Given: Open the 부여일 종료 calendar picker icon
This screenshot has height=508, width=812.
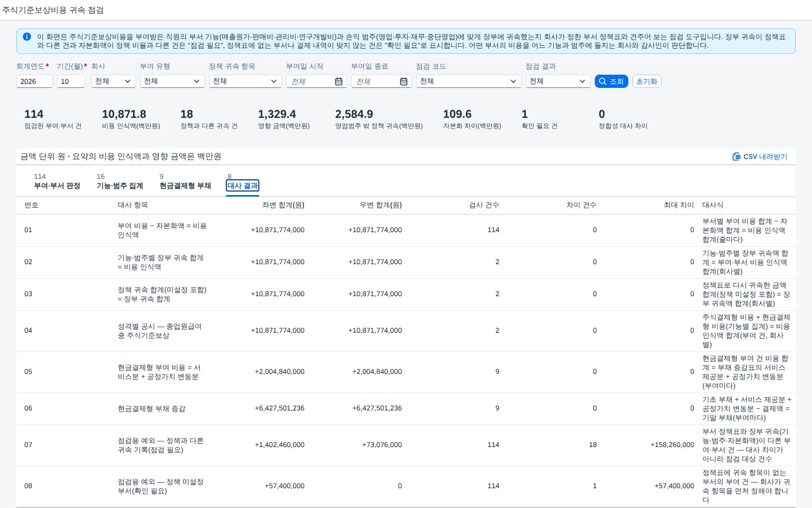Looking at the screenshot, I should [403, 81].
